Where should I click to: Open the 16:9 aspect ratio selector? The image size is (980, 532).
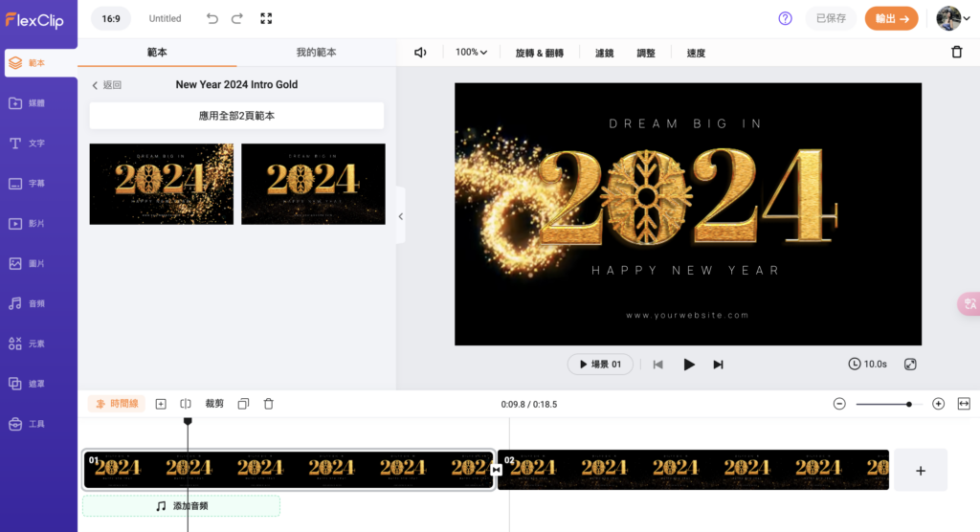coord(111,19)
